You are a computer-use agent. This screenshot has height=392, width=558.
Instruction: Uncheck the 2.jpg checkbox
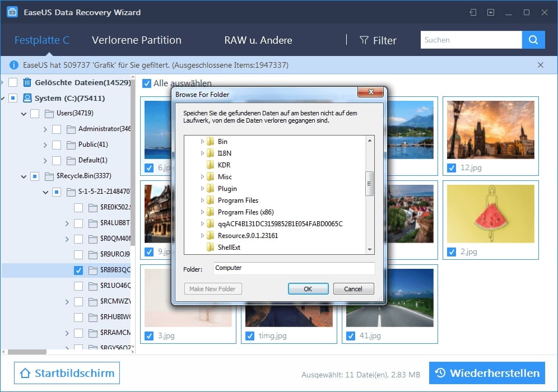pos(452,252)
